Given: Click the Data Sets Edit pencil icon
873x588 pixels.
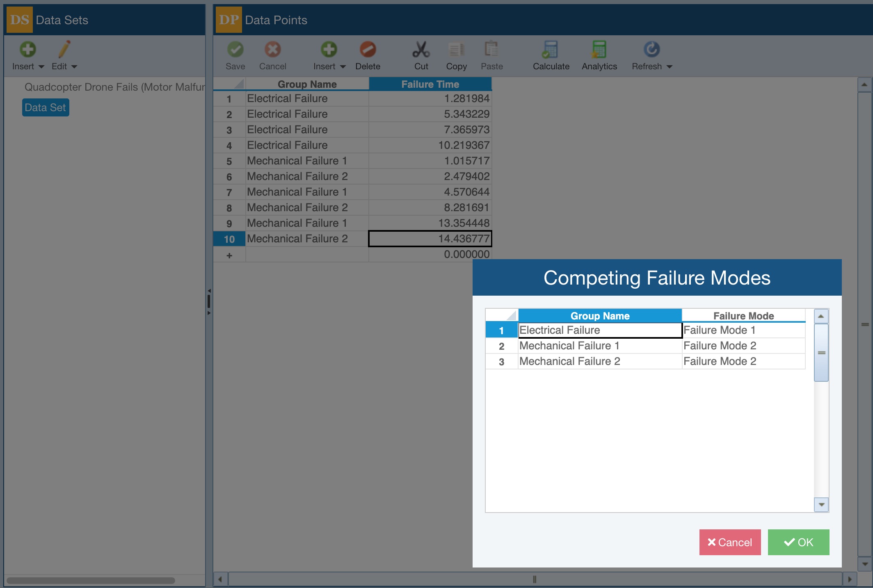Looking at the screenshot, I should pos(64,50).
